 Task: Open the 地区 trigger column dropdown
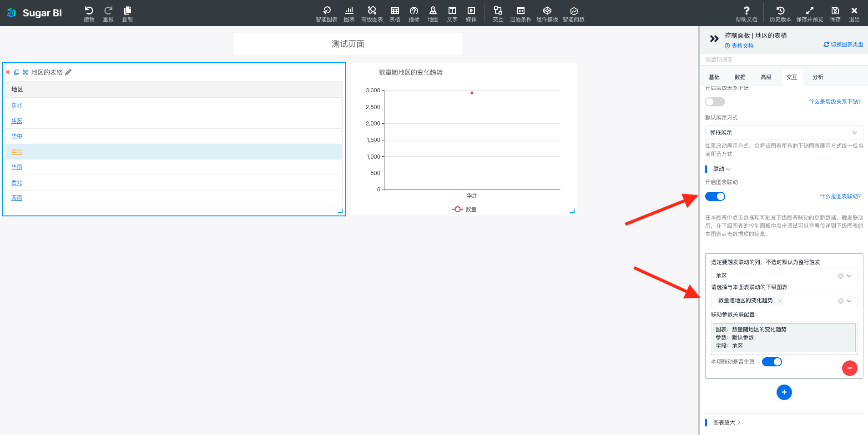click(849, 276)
